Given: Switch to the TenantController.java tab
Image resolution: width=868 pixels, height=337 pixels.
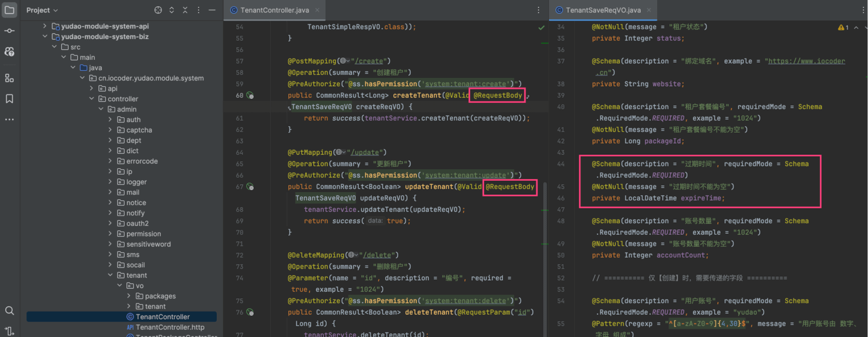Looking at the screenshot, I should [274, 10].
